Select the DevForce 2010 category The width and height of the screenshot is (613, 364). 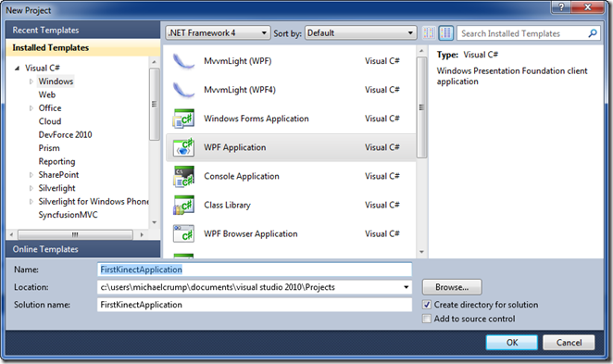pos(65,135)
